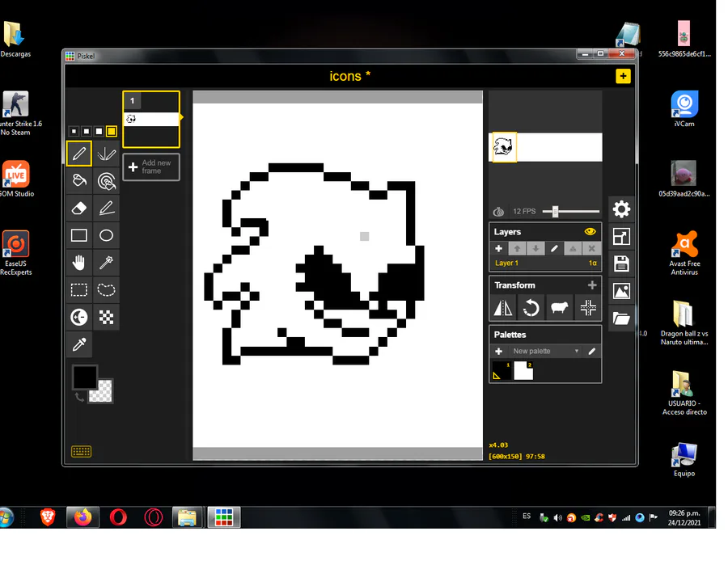This screenshot has height=582, width=728.
Task: Open Firefox from the taskbar
Action: (83, 517)
